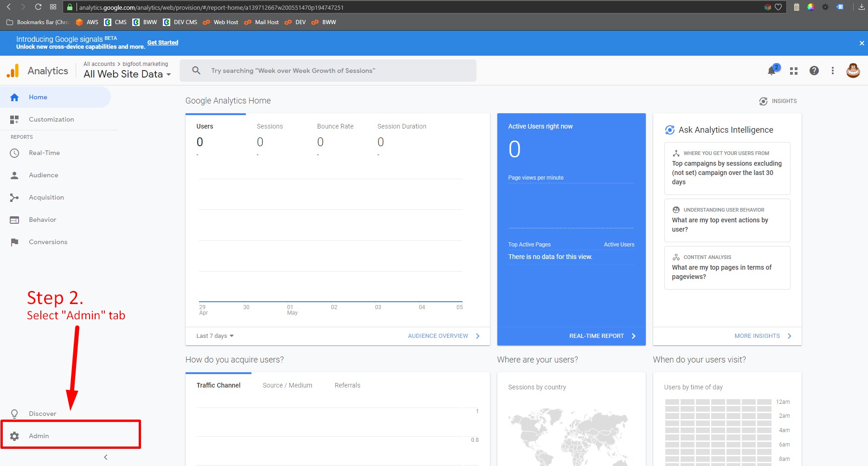Open the notifications bell
The image size is (868, 466).
[x=772, y=70]
